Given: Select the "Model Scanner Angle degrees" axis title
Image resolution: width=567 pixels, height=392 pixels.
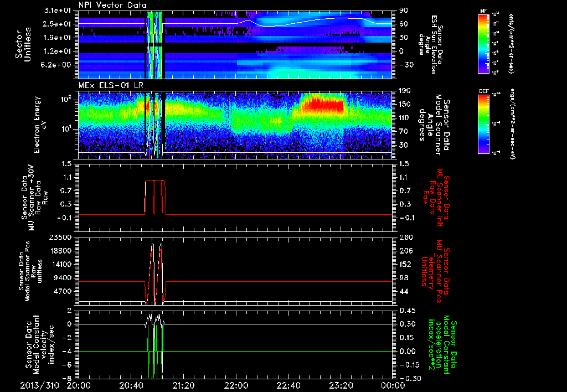Looking at the screenshot, I should click(x=434, y=125).
